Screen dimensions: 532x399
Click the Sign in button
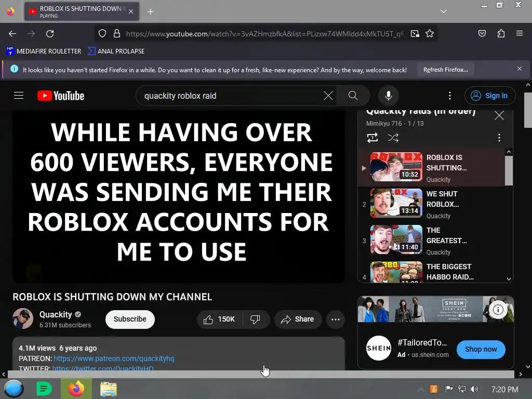point(489,96)
